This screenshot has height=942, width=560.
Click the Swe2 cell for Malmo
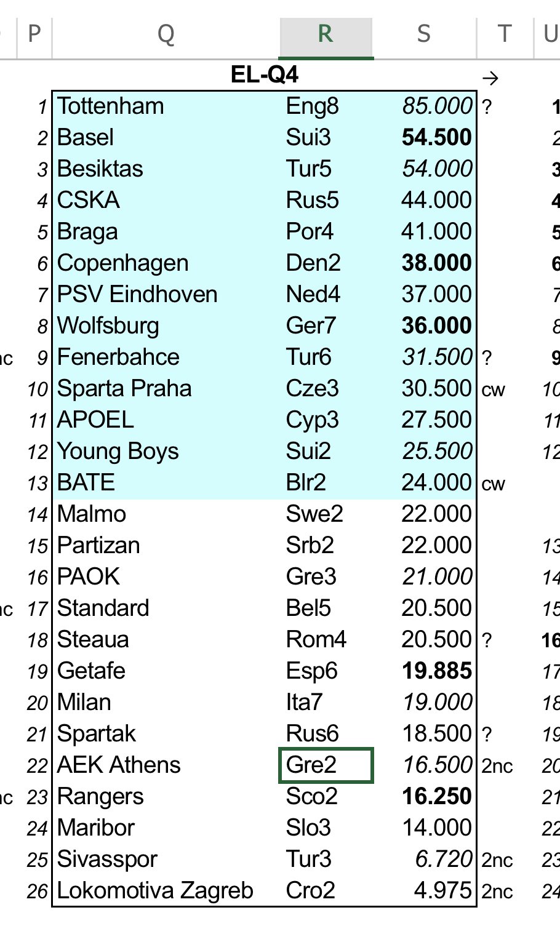coord(326,514)
